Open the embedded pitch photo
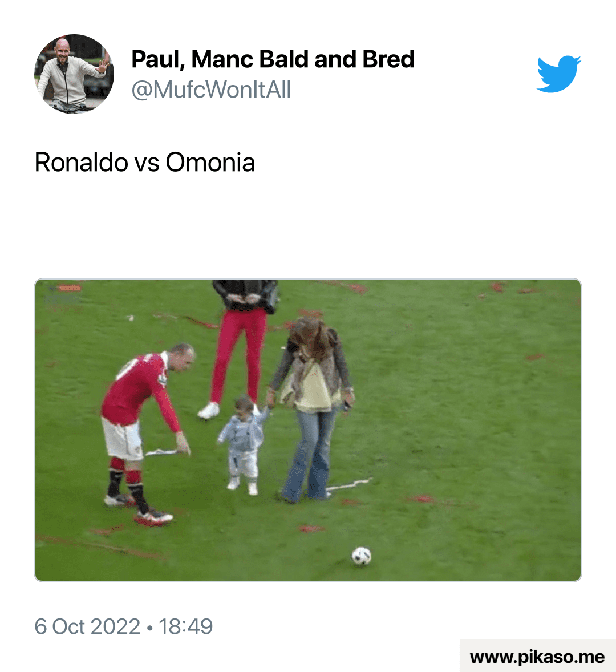616x672 pixels. coord(307,430)
